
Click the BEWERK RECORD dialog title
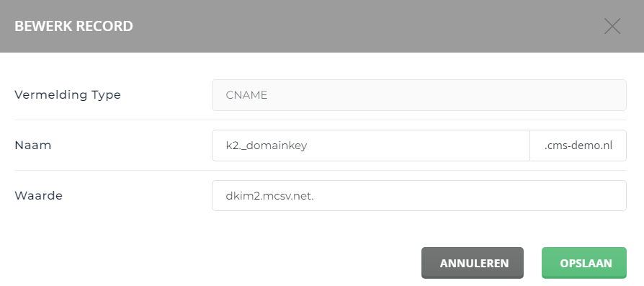(74, 27)
